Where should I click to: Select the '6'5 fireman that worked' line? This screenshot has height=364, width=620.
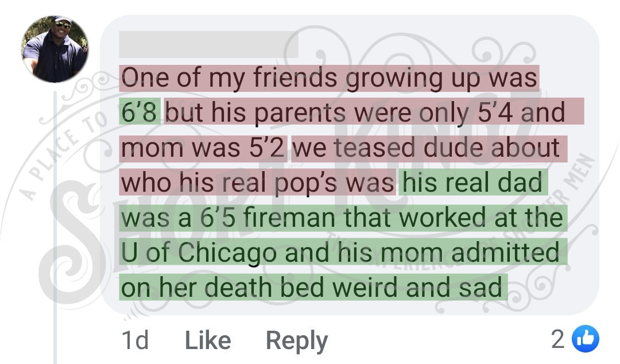[x=343, y=218]
